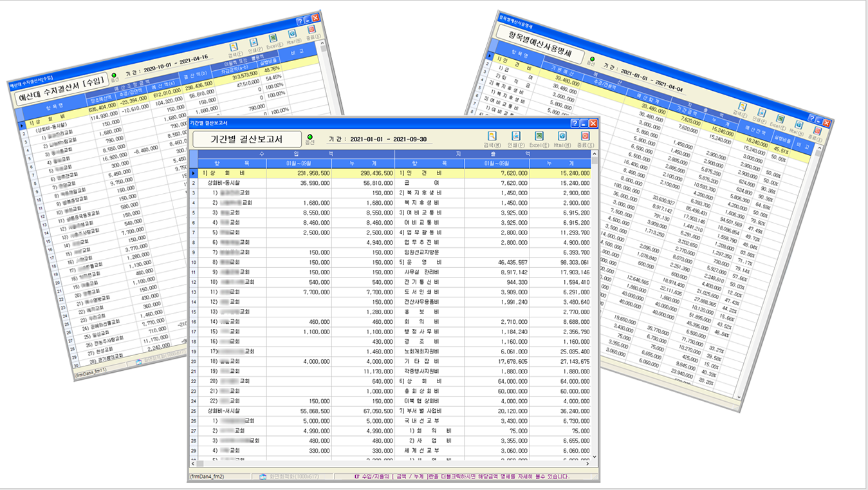
Task: Open help with the question mark button in 기간별 결산보고서
Action: coord(574,123)
